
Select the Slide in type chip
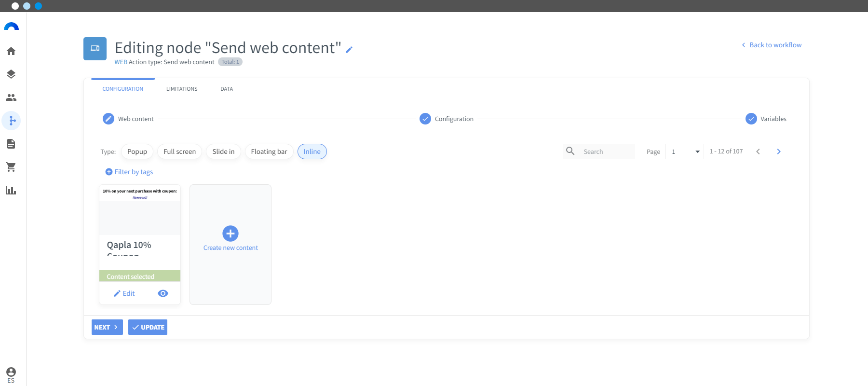(x=223, y=152)
